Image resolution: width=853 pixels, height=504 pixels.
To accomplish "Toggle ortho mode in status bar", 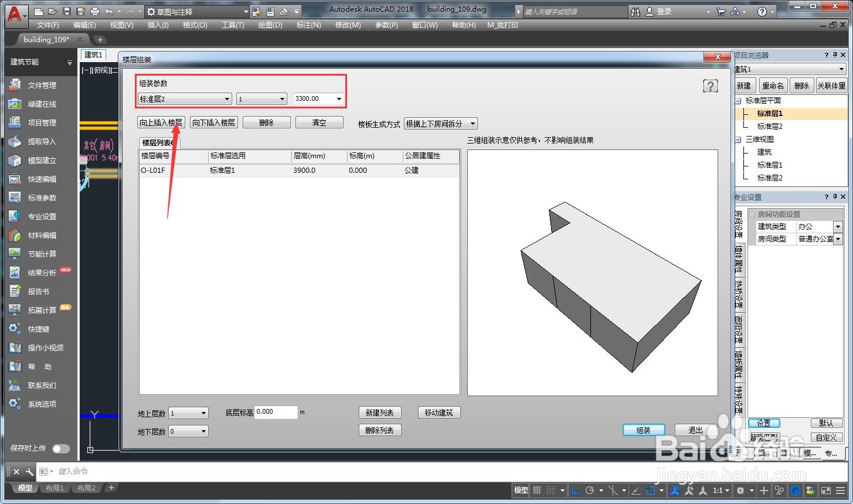I will [x=575, y=491].
